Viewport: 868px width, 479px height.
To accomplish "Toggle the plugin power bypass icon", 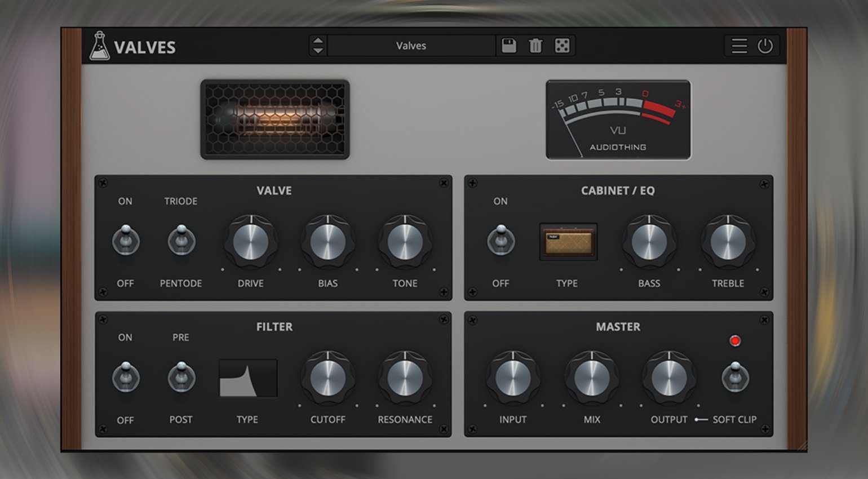I will coord(765,46).
